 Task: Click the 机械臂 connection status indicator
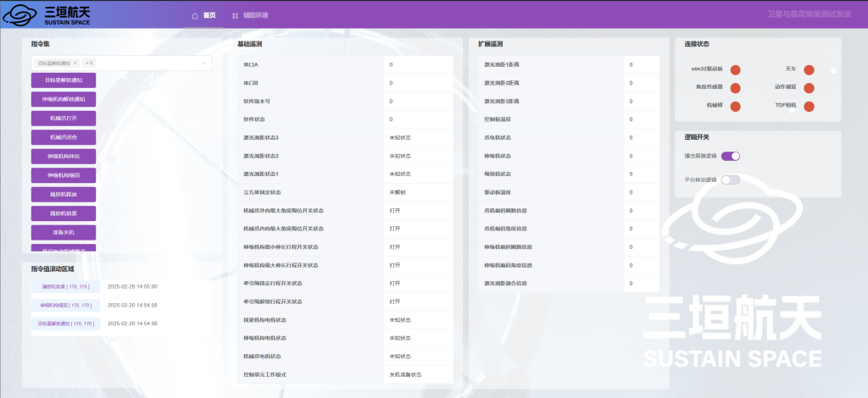coord(736,107)
